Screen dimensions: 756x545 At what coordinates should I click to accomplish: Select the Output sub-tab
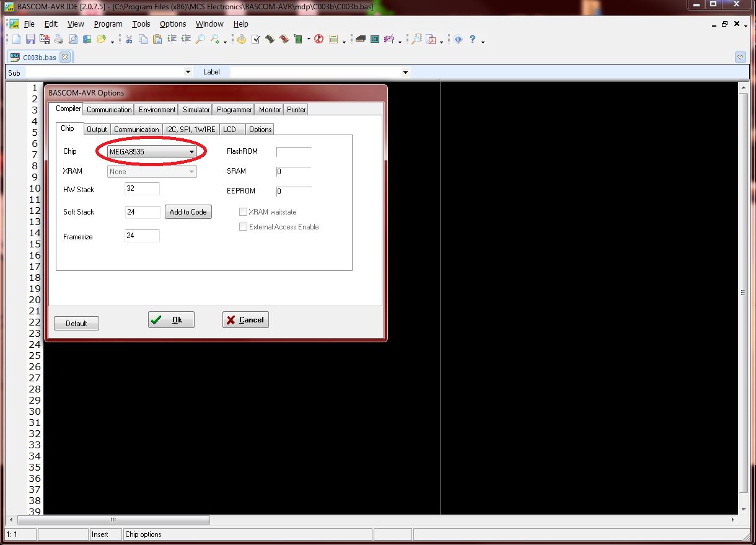[x=97, y=130]
